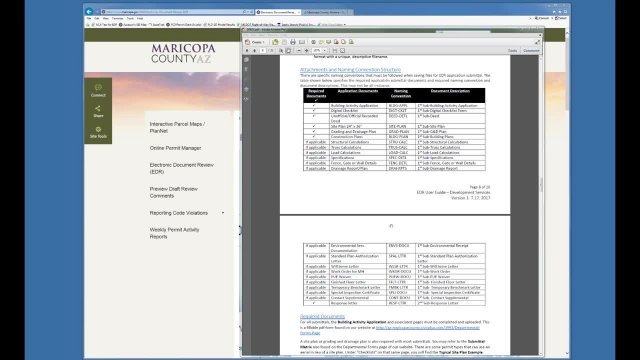Click the gear icon in Acrobat toolbar

click(313, 42)
